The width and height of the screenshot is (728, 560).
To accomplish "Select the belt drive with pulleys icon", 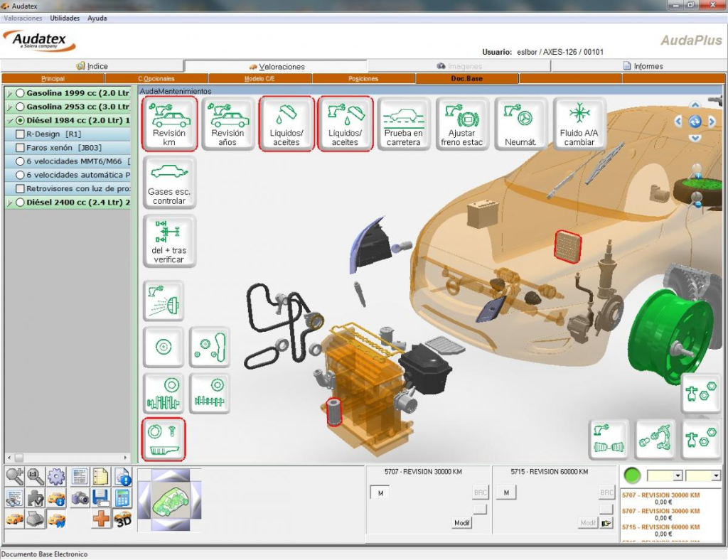I will click(210, 347).
